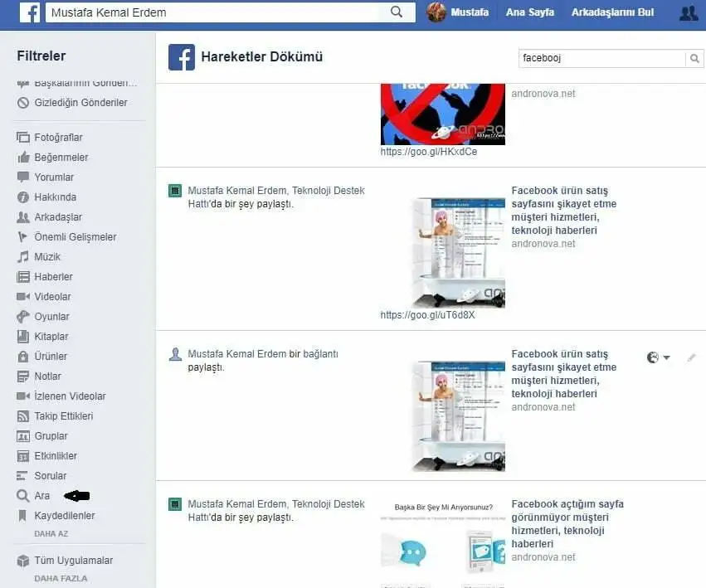Click the İzlenen Videolar camera icon
Screen dimensions: 706x588
23,396
